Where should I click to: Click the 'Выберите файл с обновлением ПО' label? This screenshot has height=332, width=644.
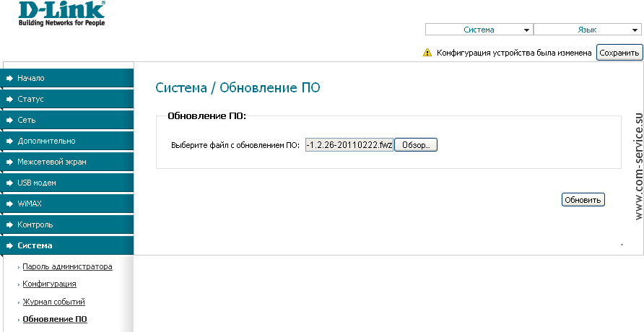click(x=235, y=145)
